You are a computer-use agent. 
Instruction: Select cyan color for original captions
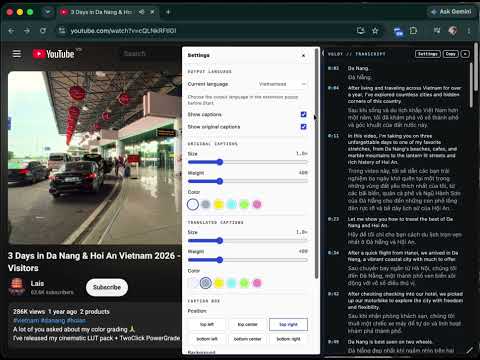pos(231,204)
